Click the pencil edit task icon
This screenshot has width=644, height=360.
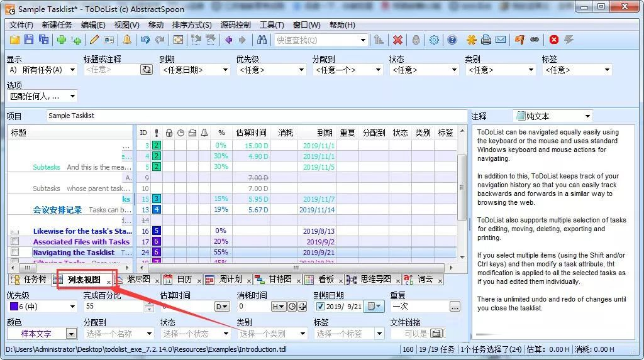point(94,40)
